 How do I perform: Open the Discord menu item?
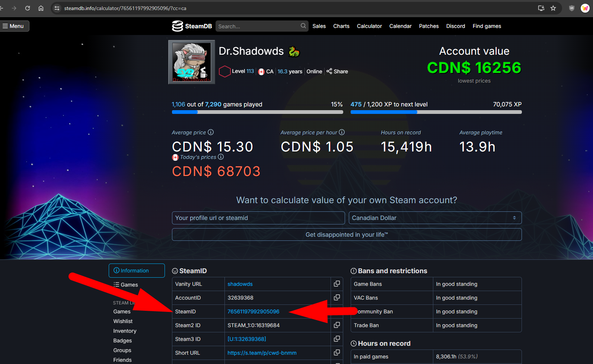[456, 26]
